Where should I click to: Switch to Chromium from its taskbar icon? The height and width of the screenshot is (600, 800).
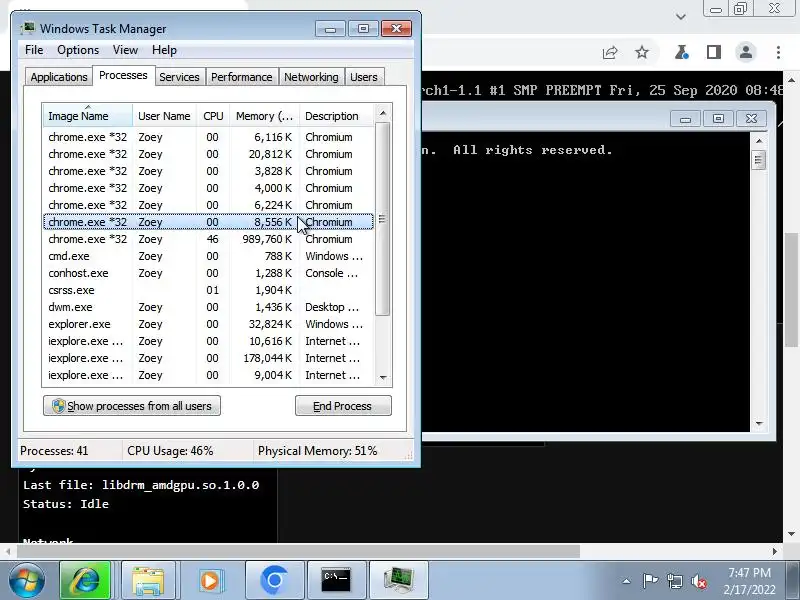[x=274, y=580]
